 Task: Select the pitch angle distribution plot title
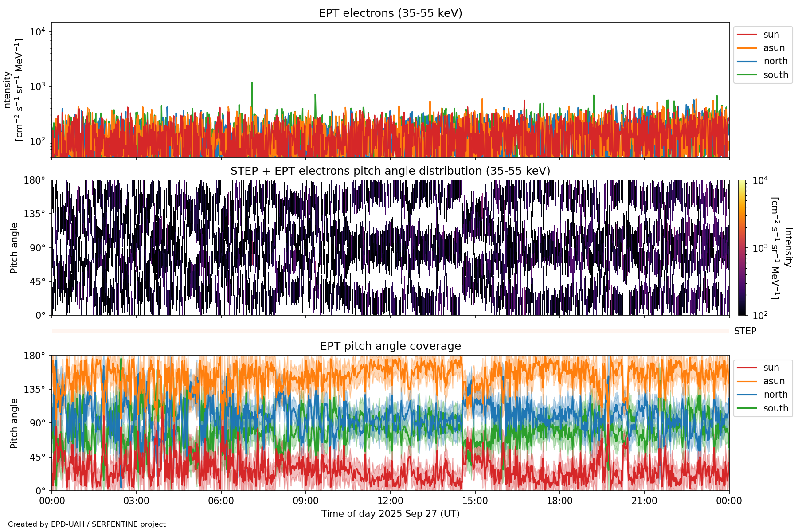pos(390,171)
